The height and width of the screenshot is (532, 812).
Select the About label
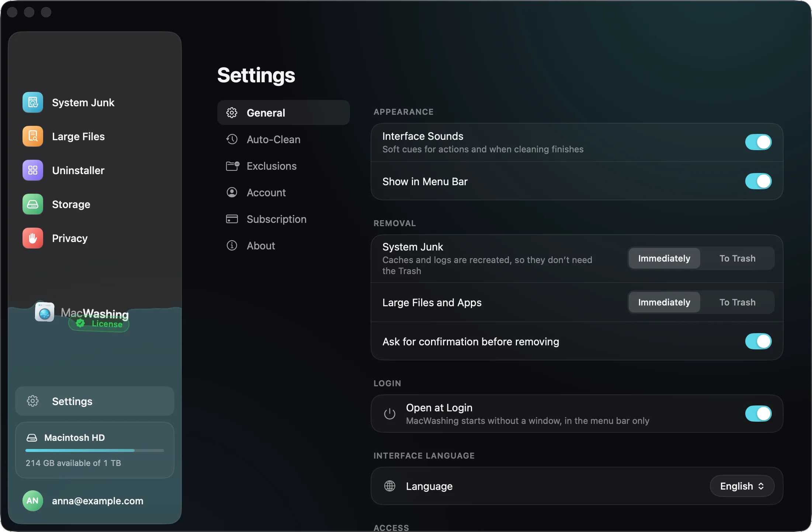(x=261, y=246)
